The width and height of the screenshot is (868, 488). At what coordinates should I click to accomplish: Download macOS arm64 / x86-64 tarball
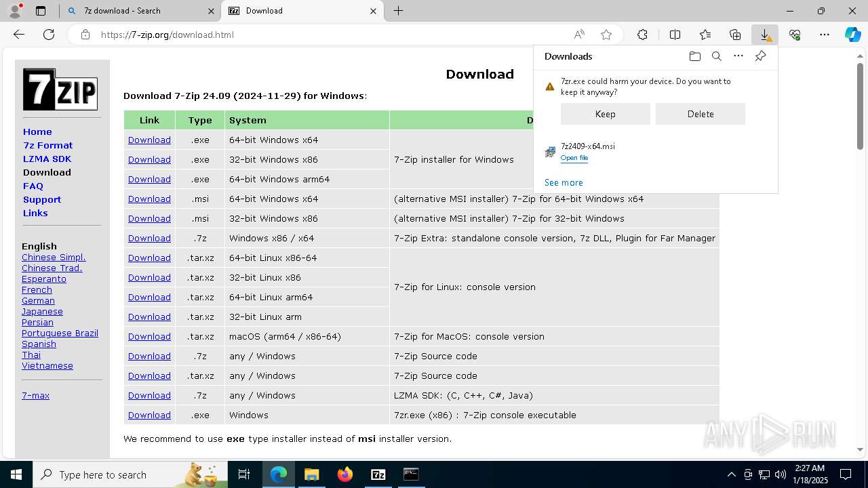pos(149,336)
